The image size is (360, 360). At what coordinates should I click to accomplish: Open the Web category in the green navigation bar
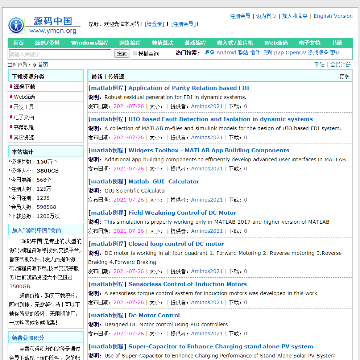pyautogui.click(x=276, y=43)
